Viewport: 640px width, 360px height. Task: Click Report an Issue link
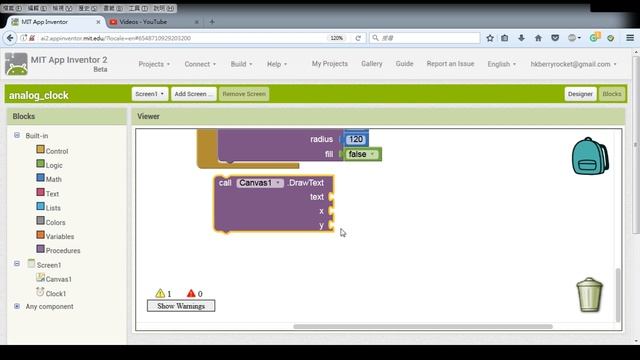[450, 64]
